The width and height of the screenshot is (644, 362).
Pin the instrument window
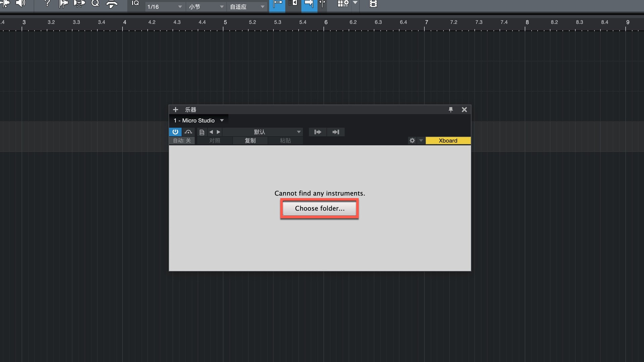click(x=450, y=110)
